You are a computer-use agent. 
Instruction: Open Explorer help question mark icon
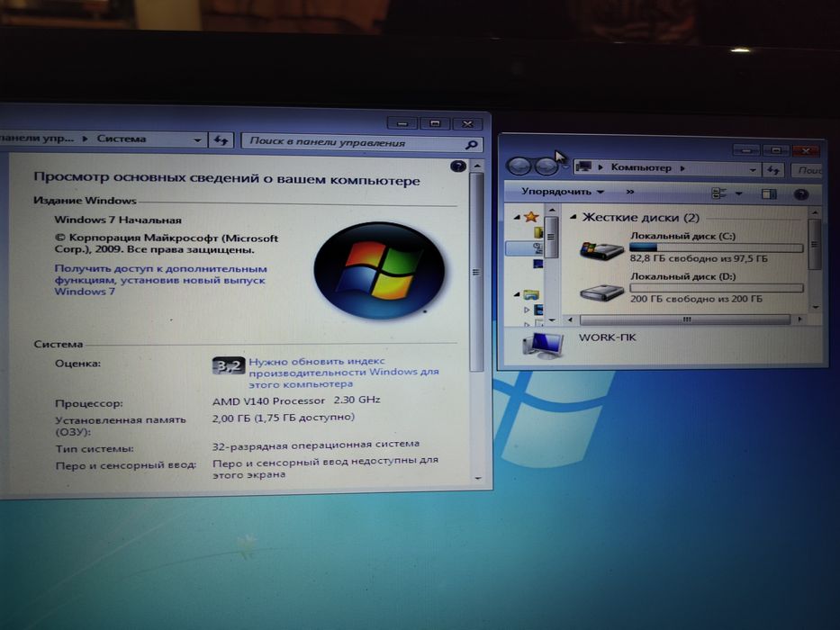801,194
